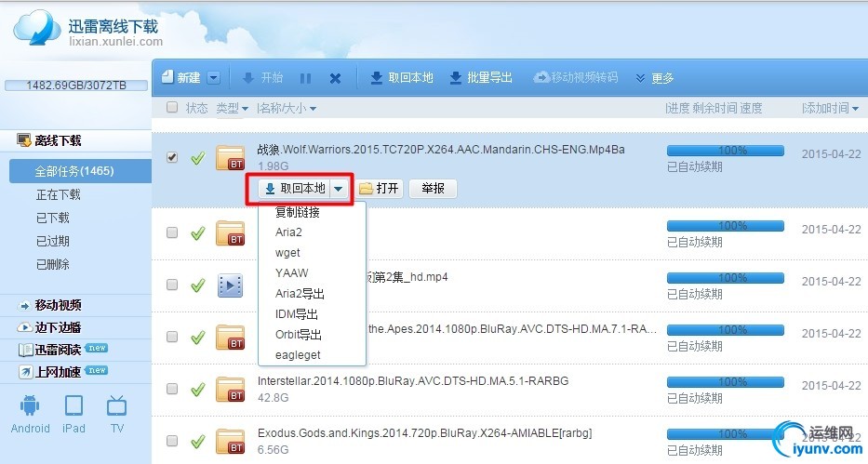Click the 打开 open button
Screen dimensions: 868x464
381,189
